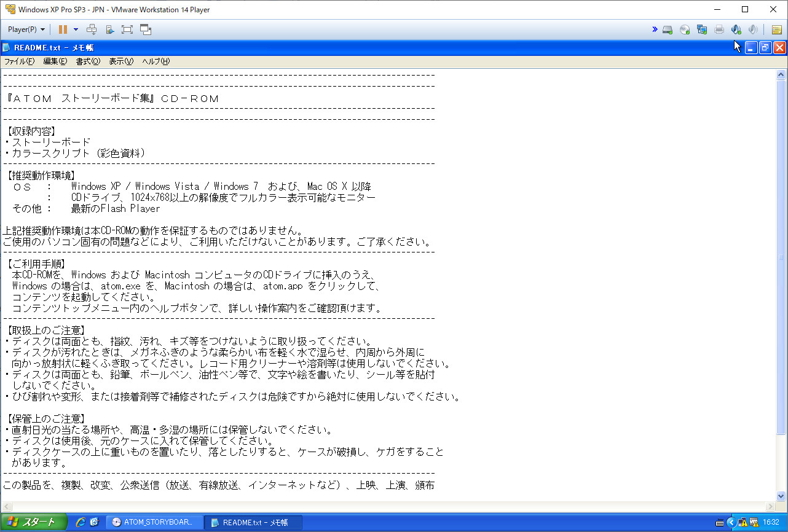
Task: Click the 直射日光の当たる場所 storage note line
Action: tap(168, 430)
